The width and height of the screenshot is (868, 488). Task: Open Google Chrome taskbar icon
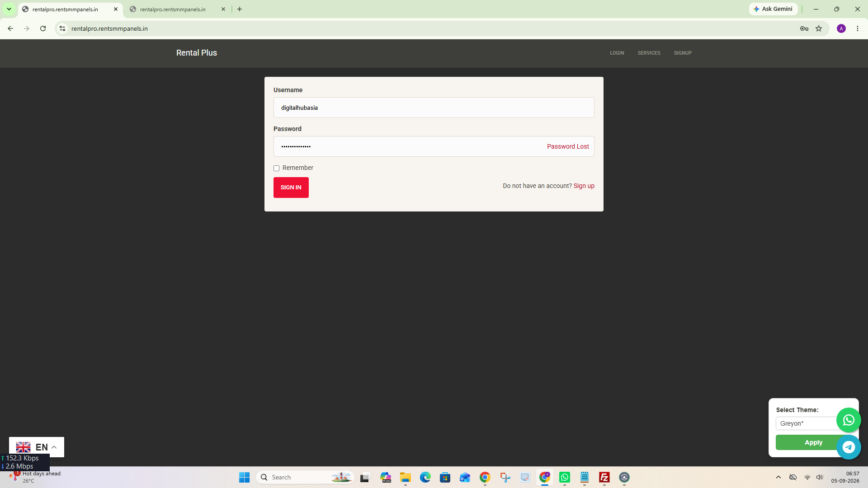[485, 477]
